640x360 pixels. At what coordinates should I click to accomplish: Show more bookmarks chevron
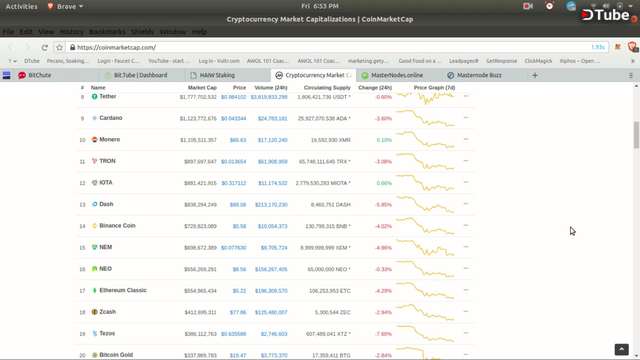point(633,61)
